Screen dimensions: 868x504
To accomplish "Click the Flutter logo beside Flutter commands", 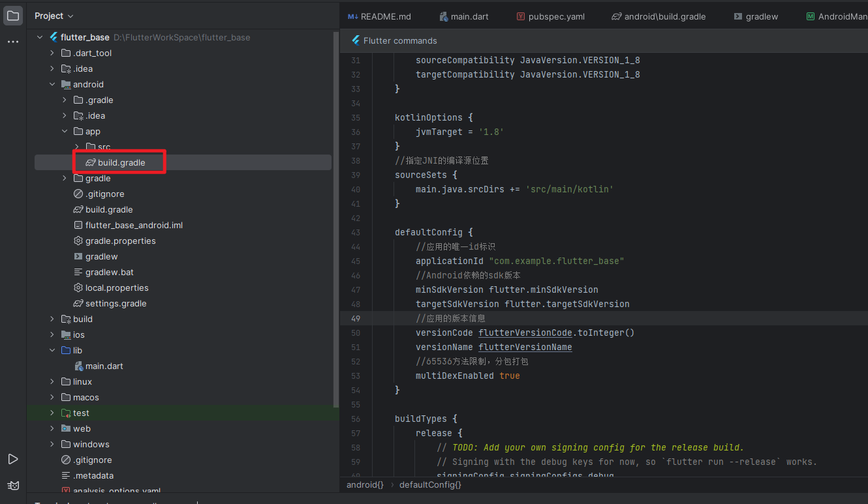I will (356, 40).
